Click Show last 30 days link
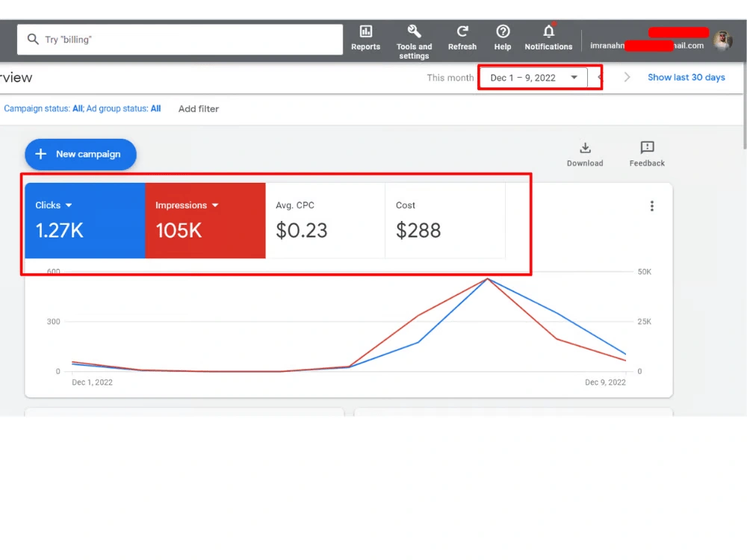The width and height of the screenshot is (747, 560). pyautogui.click(x=686, y=77)
